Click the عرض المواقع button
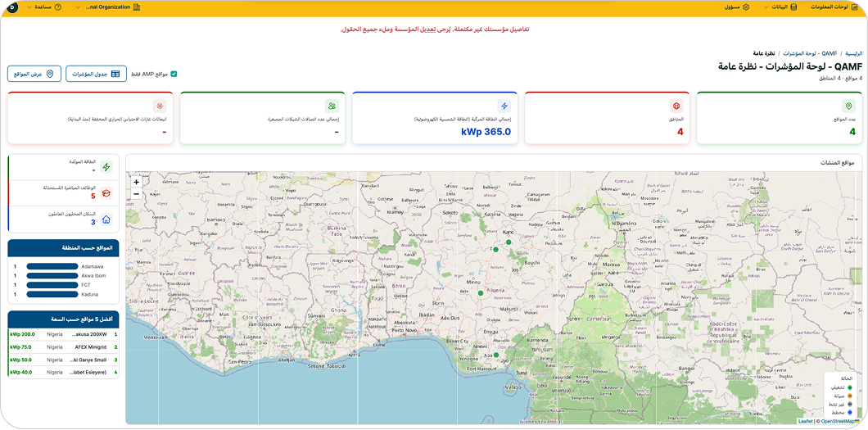Viewport: 868px width, 430px height. 34,74
